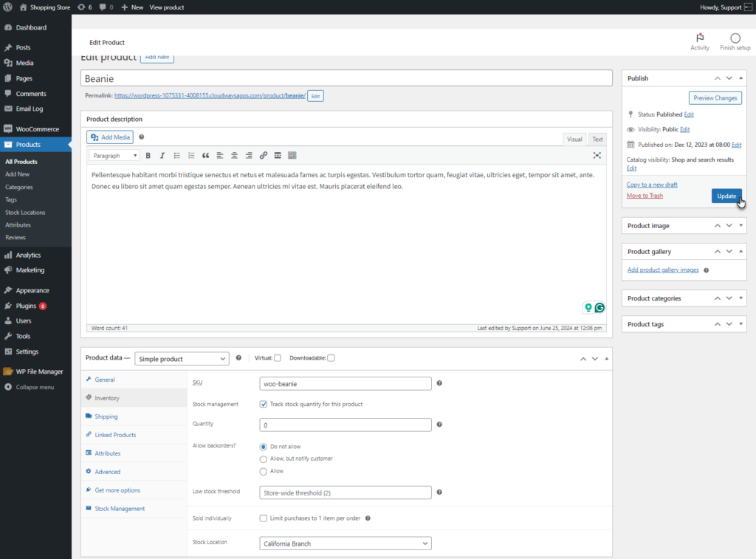Screen dimensions: 756x559
Task: Open the updates counter showing 6
Action: (85, 7)
